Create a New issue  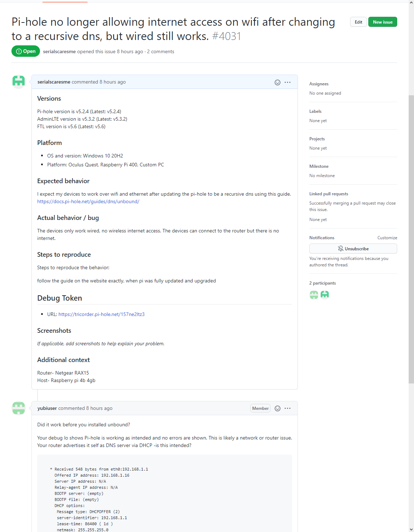tap(383, 22)
